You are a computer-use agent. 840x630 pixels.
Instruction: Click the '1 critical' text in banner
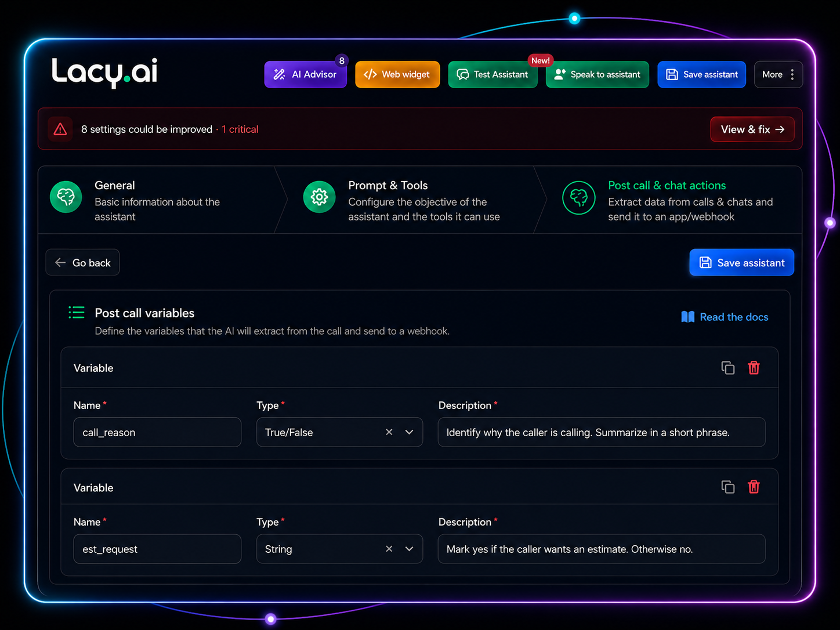240,129
